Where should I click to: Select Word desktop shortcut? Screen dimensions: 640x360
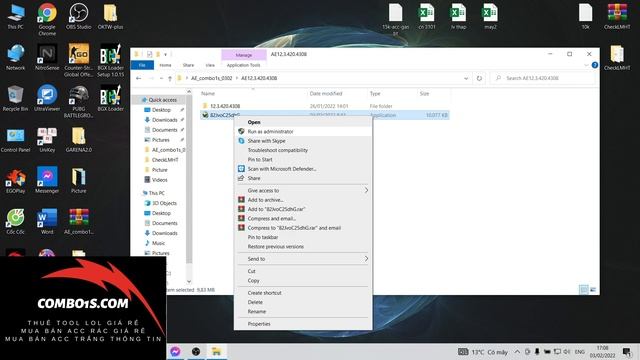tap(47, 222)
